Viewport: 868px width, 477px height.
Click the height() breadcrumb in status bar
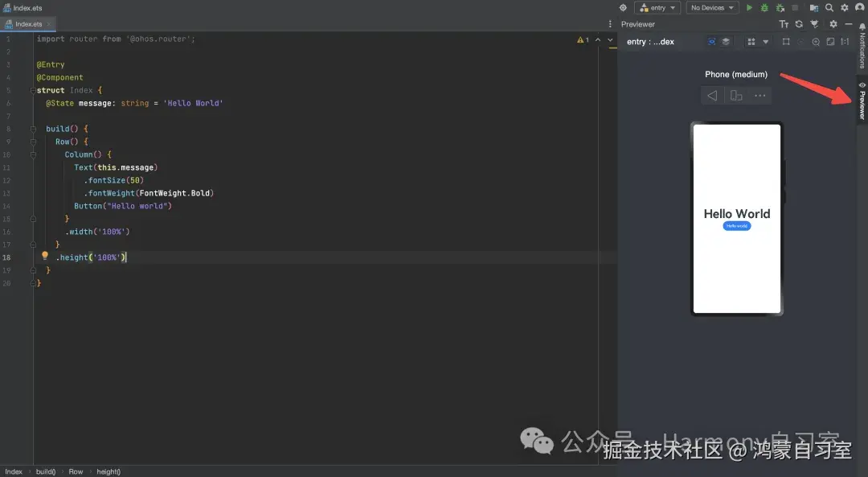[x=108, y=471]
